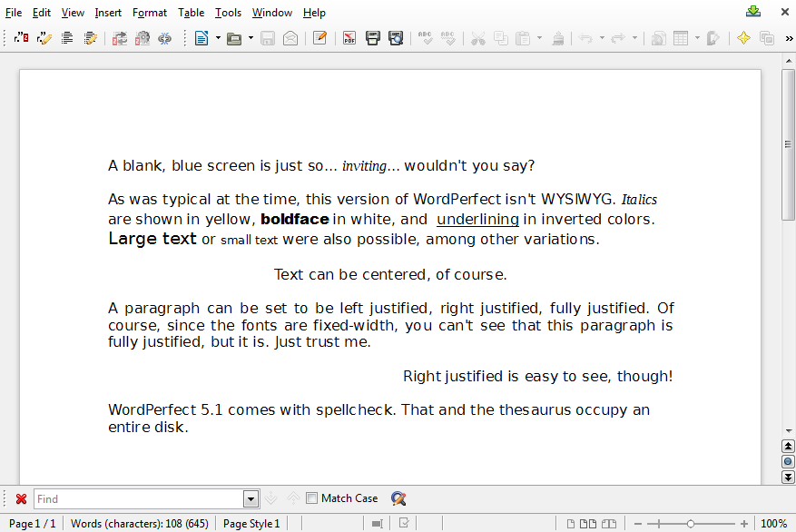Click in the Find text field
The height and width of the screenshot is (532, 796).
(x=139, y=499)
